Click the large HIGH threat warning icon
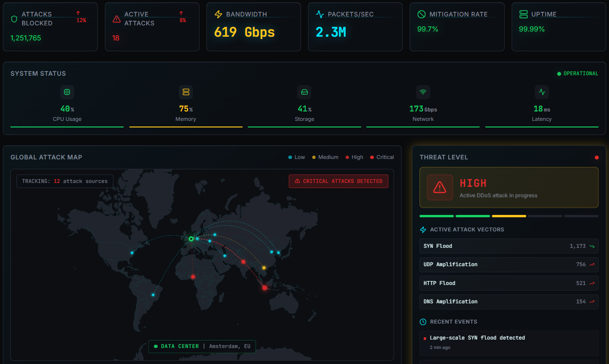Screen dimensions: 609x364 440,187
